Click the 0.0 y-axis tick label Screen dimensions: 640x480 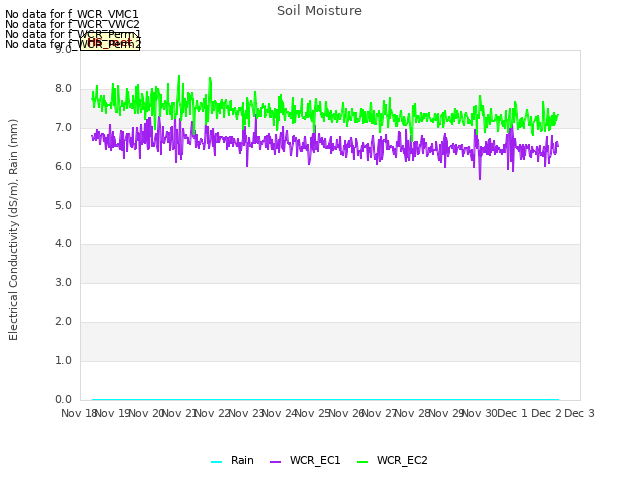(63, 400)
